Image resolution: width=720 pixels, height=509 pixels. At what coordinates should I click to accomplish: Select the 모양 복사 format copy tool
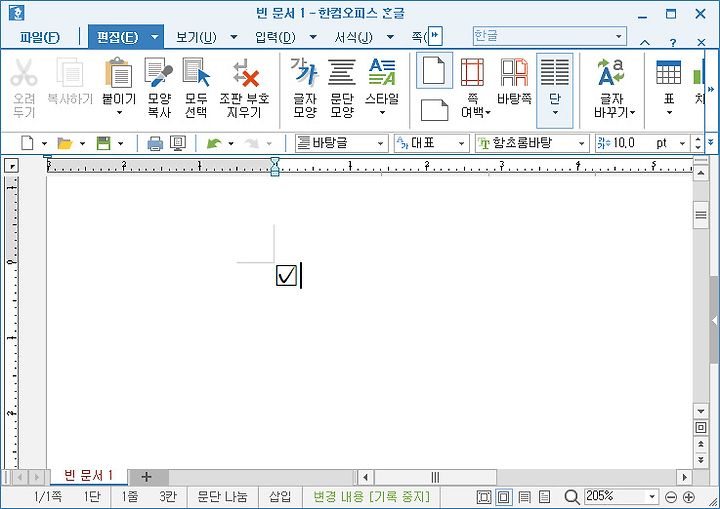tap(159, 73)
